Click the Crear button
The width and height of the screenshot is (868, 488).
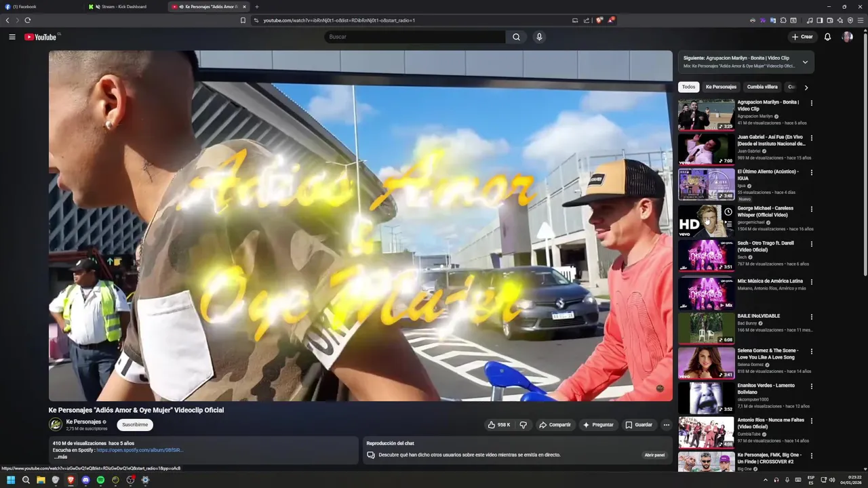(802, 37)
